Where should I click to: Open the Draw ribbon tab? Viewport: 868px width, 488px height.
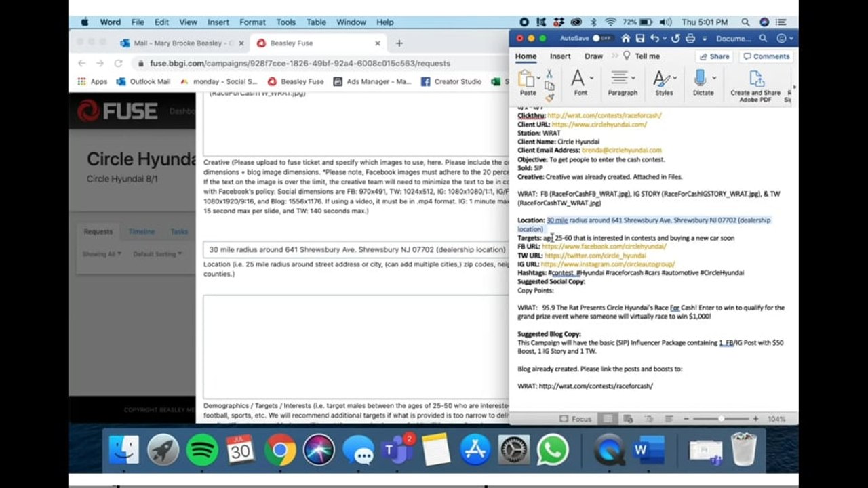(593, 56)
